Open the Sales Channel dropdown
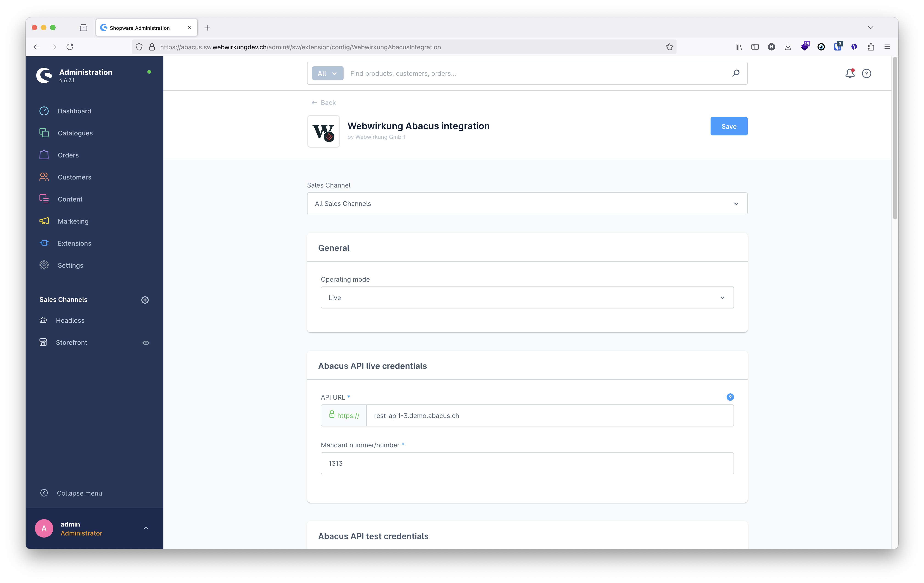Viewport: 924px width, 583px height. coord(527,203)
